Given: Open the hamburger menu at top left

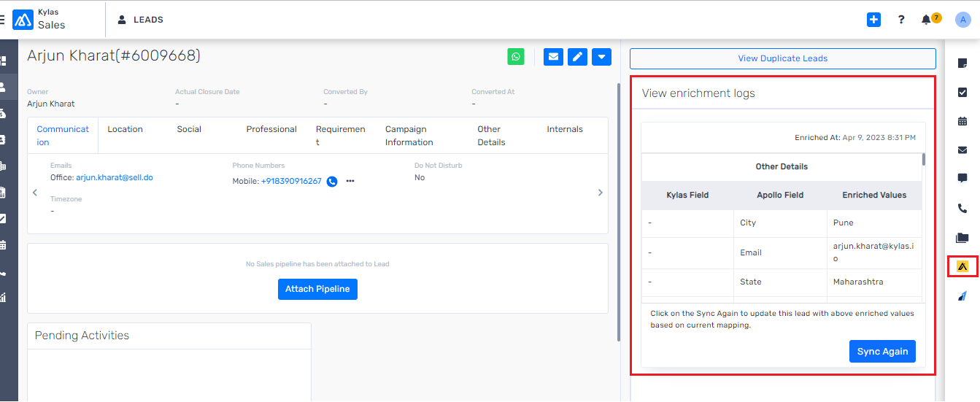Looking at the screenshot, I should click(x=2, y=20).
